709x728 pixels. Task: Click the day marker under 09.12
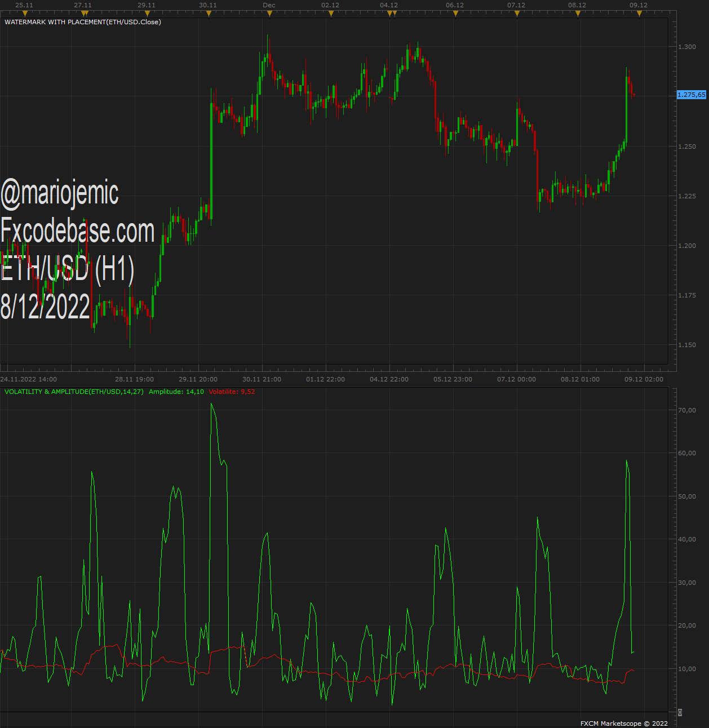click(639, 14)
